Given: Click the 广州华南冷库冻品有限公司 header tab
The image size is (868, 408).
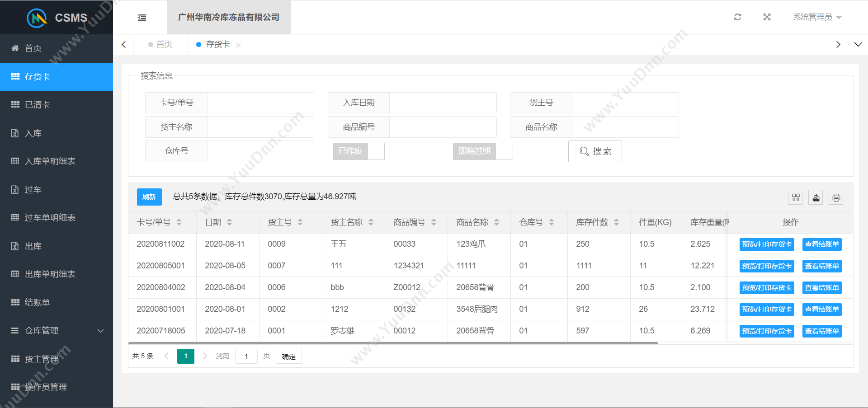Looking at the screenshot, I should click(229, 17).
